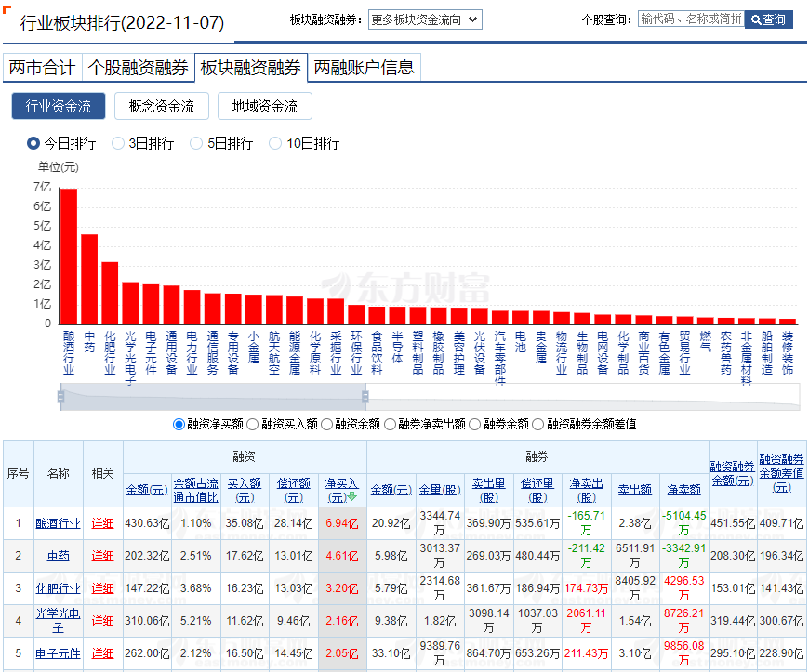
Task: Click the tallest red 酿酒行业 bar
Action: [x=69, y=256]
